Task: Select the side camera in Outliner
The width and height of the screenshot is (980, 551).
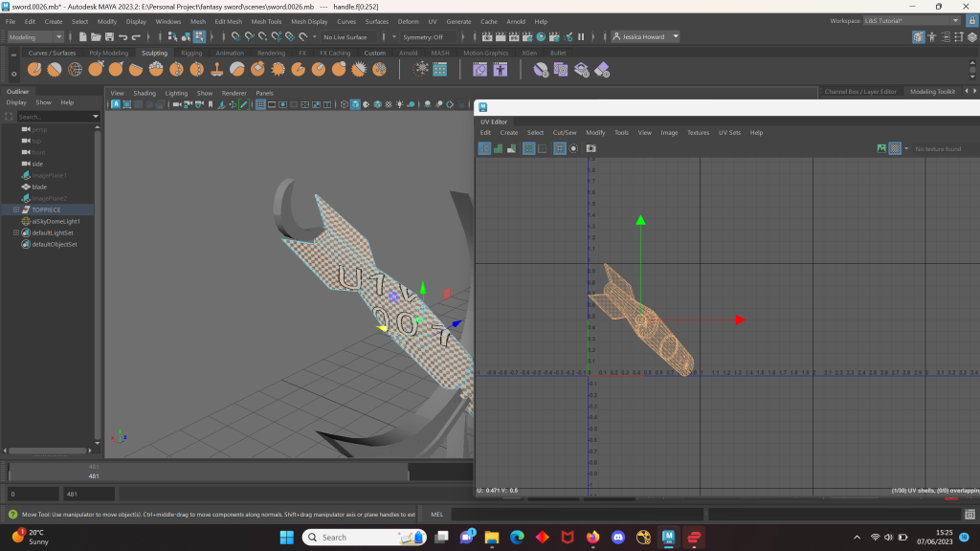Action: pyautogui.click(x=37, y=164)
